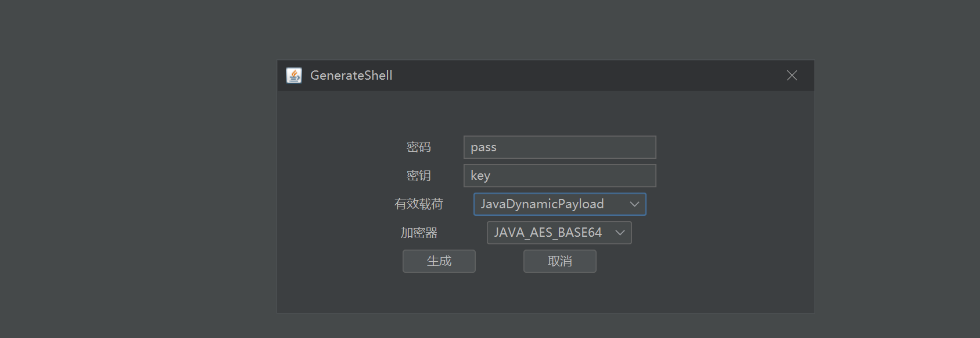This screenshot has height=338, width=980.
Task: Click the 密码 label
Action: tap(419, 147)
